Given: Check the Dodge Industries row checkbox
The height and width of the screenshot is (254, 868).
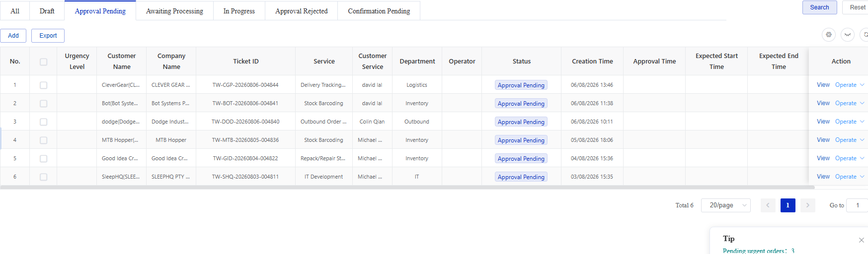Looking at the screenshot, I should tap(43, 122).
